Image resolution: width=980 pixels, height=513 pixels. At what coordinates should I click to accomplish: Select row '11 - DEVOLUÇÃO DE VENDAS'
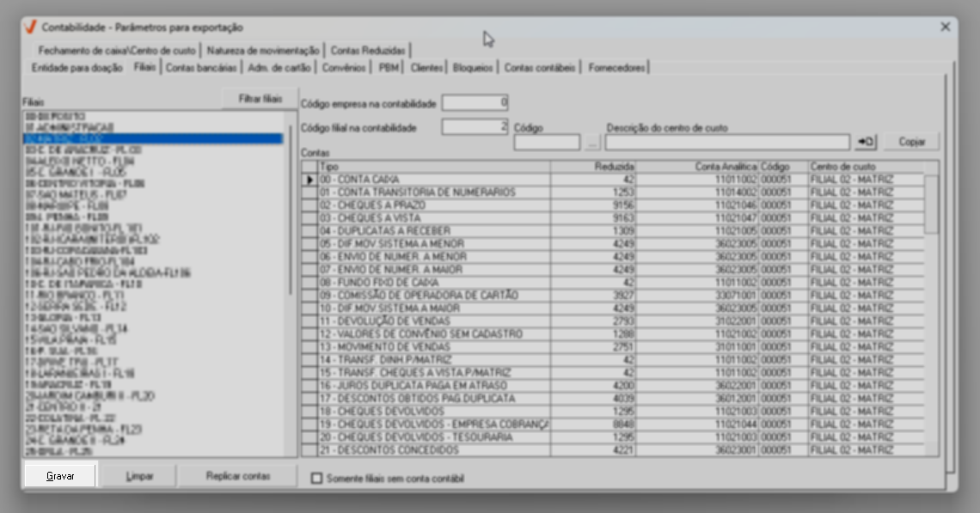point(612,321)
